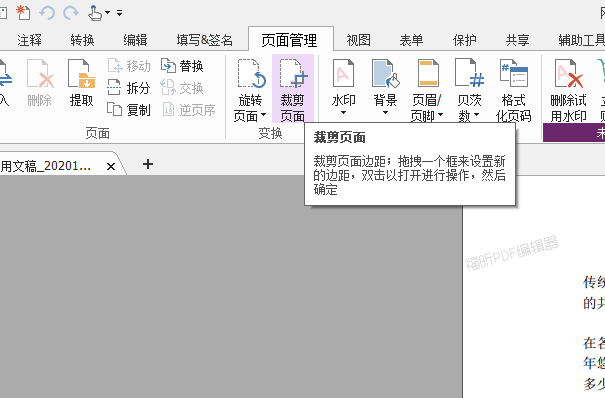Screen dimensions: 605x398
Task: Close the 用文稿_20201... document tab
Action: pyautogui.click(x=111, y=167)
